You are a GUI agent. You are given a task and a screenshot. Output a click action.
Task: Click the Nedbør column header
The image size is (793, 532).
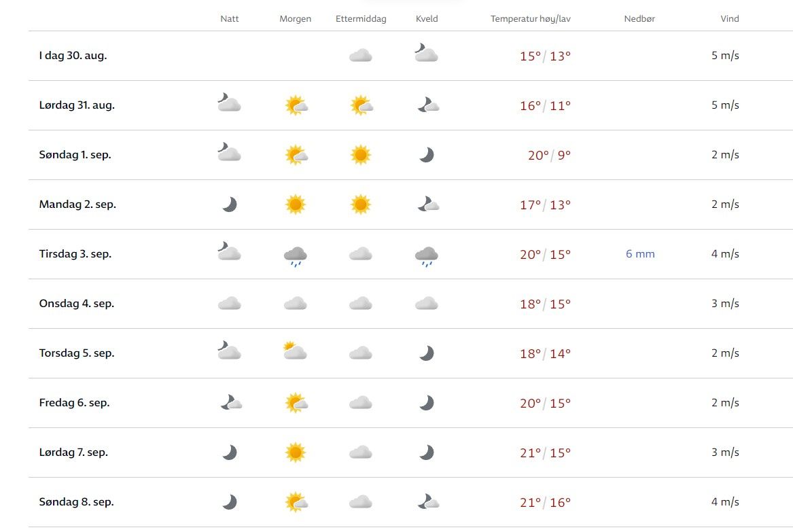(x=639, y=19)
